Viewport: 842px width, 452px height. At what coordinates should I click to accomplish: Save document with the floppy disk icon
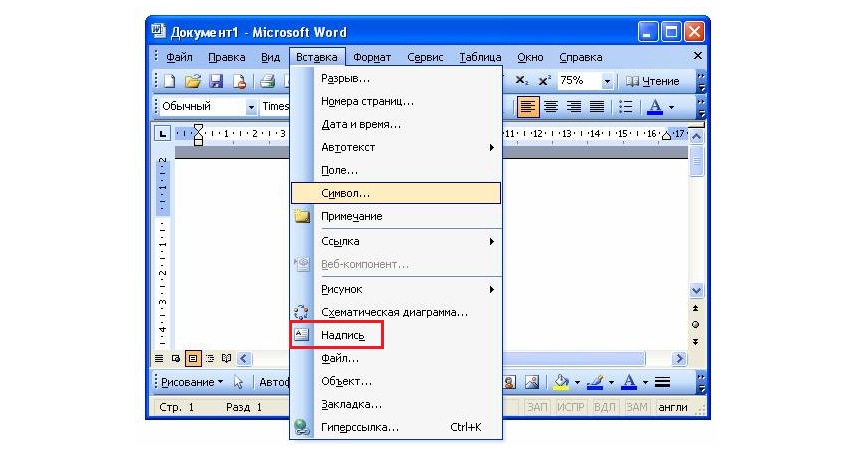216,81
